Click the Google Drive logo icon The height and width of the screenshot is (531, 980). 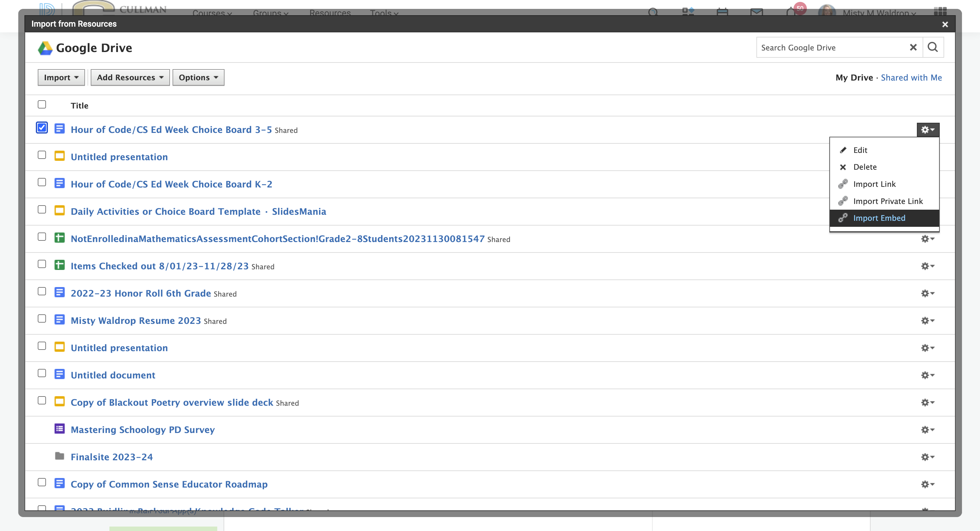[45, 48]
